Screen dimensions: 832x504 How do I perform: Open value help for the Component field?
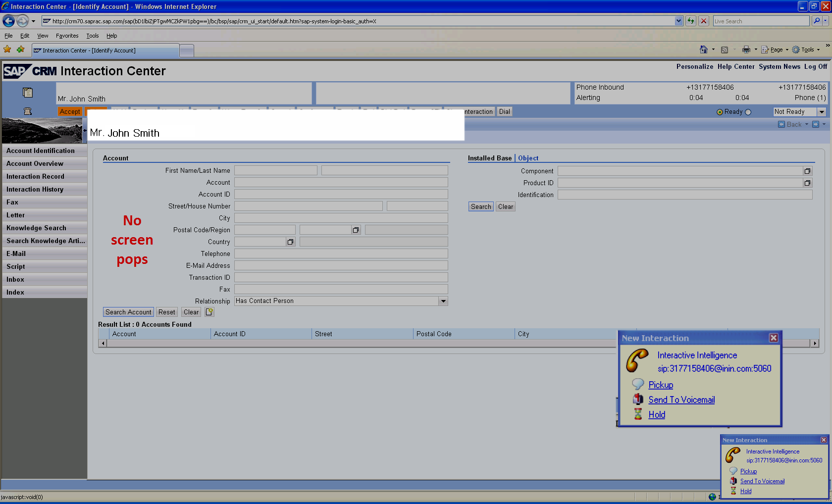[807, 171]
